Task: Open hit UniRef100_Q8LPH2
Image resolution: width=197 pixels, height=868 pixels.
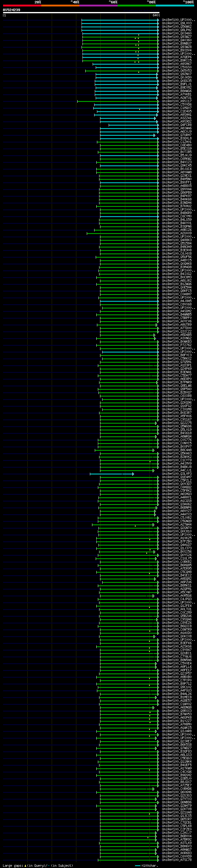Action: tap(176, 30)
